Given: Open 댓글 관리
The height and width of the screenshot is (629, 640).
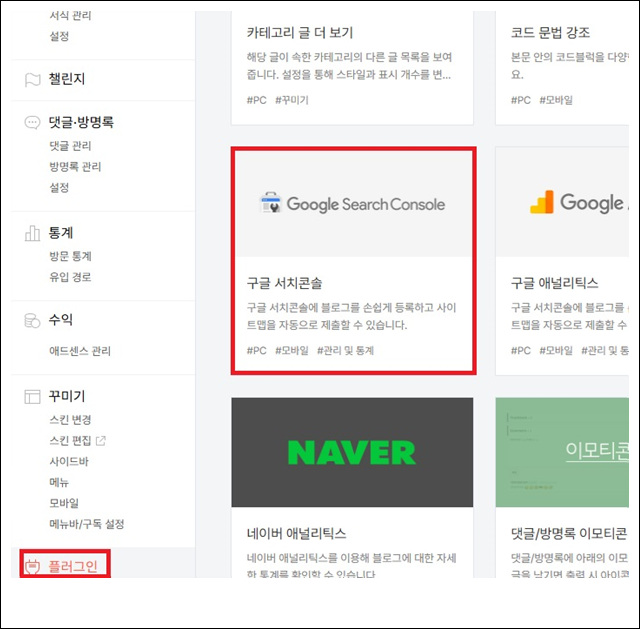Looking at the screenshot, I should [x=70, y=146].
